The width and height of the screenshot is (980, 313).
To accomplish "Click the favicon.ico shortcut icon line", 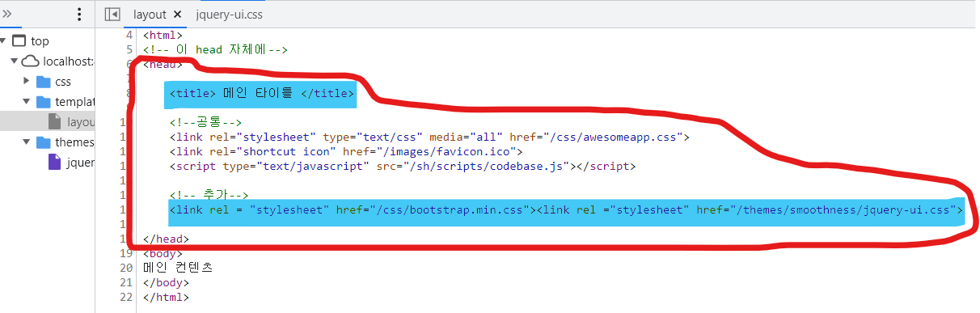I will click(347, 151).
